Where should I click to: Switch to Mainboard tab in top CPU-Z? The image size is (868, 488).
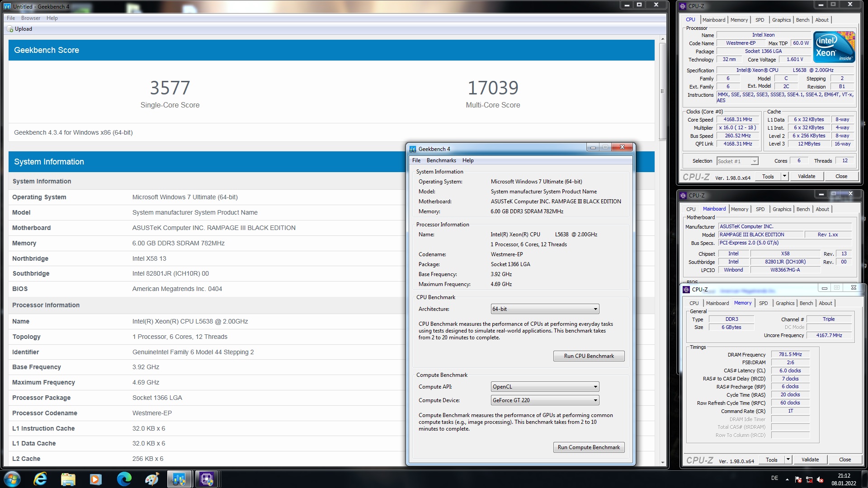pos(714,20)
